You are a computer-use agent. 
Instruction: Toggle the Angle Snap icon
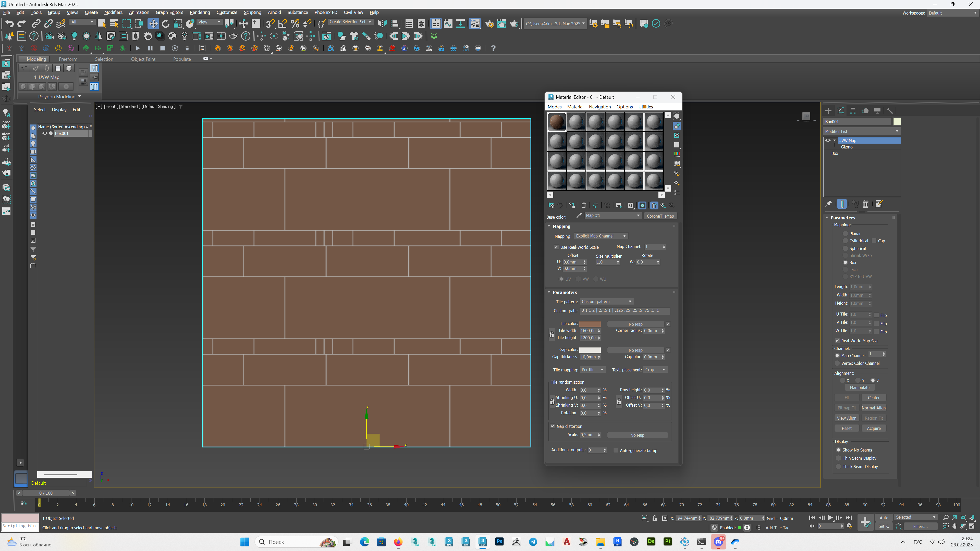283,23
